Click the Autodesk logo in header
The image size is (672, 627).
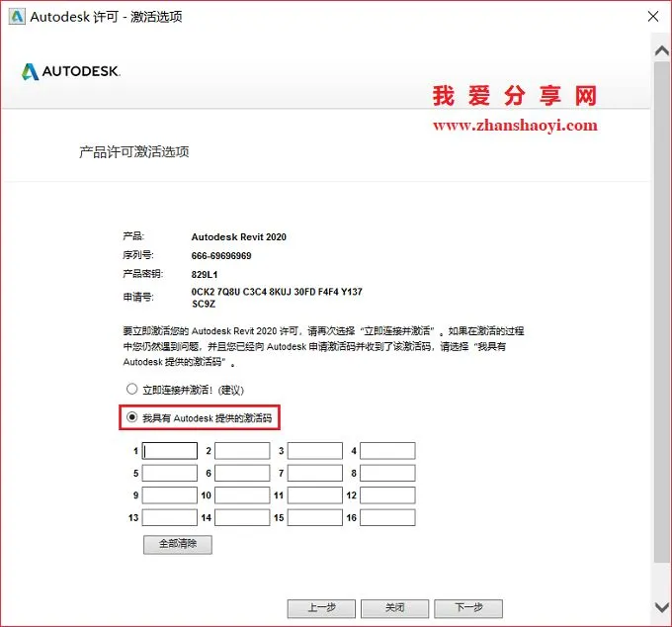(71, 71)
